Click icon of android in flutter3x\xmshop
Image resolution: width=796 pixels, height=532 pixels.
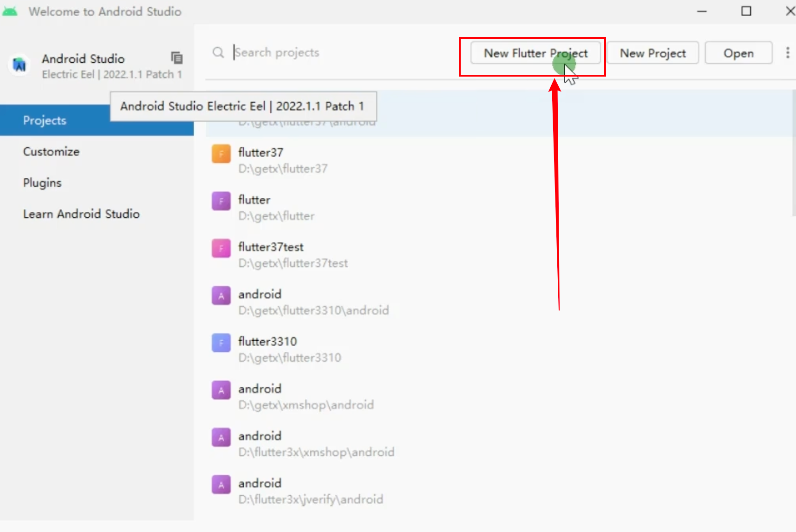pyautogui.click(x=221, y=437)
